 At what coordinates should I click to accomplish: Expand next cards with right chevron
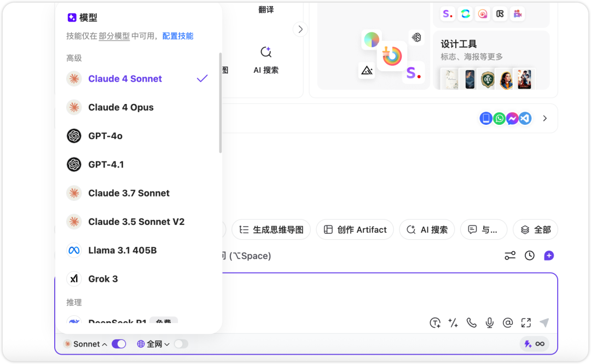tap(300, 29)
